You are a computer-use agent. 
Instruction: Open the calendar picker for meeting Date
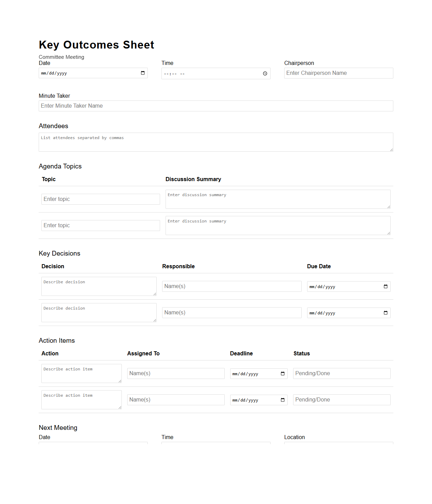tap(142, 73)
